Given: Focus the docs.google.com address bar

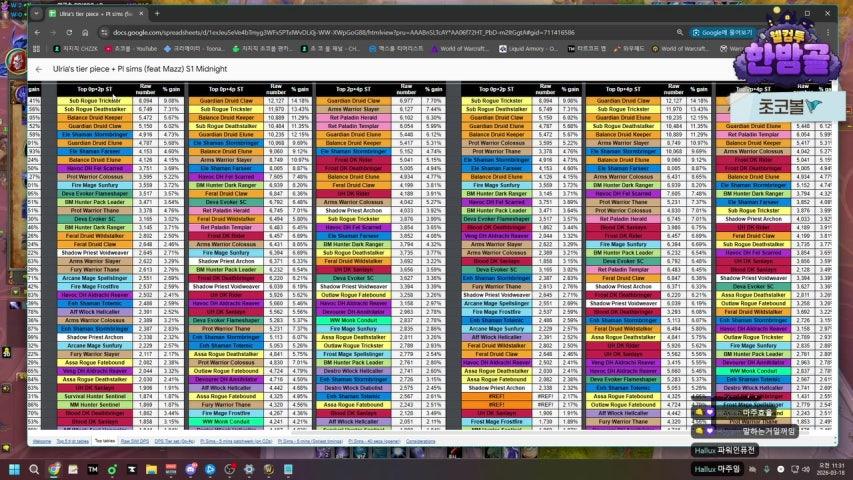Looking at the screenshot, I should 343,33.
